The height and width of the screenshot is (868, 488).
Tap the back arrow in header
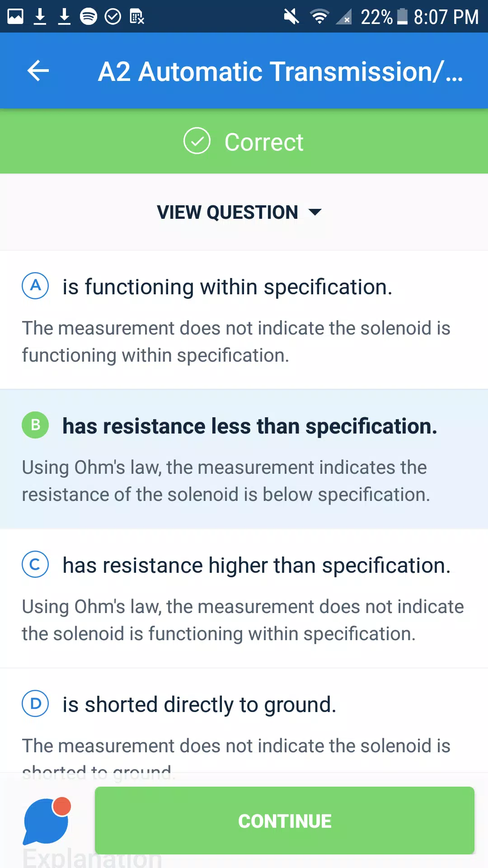pos(38,71)
